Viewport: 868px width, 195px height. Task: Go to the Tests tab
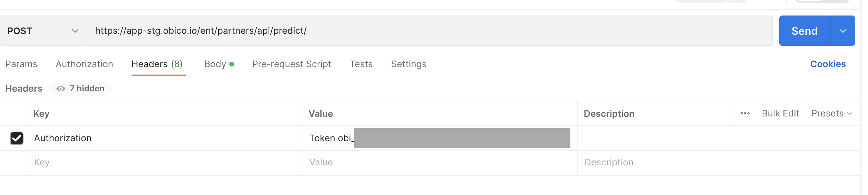point(361,64)
